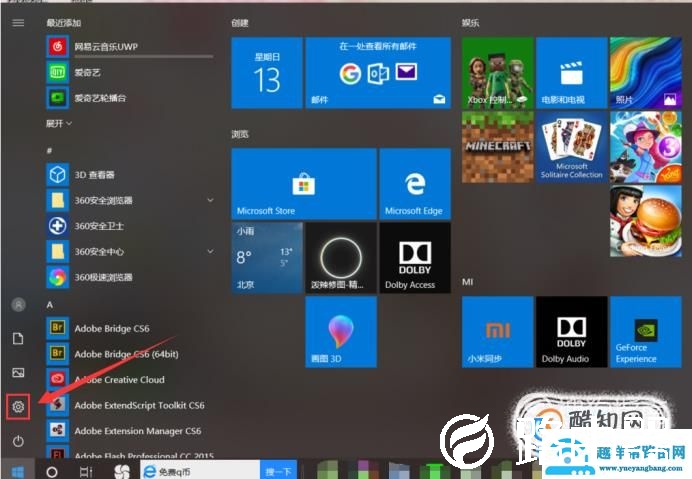This screenshot has width=692, height=479.
Task: Open the 泼辣修图 tile
Action: coord(341,257)
